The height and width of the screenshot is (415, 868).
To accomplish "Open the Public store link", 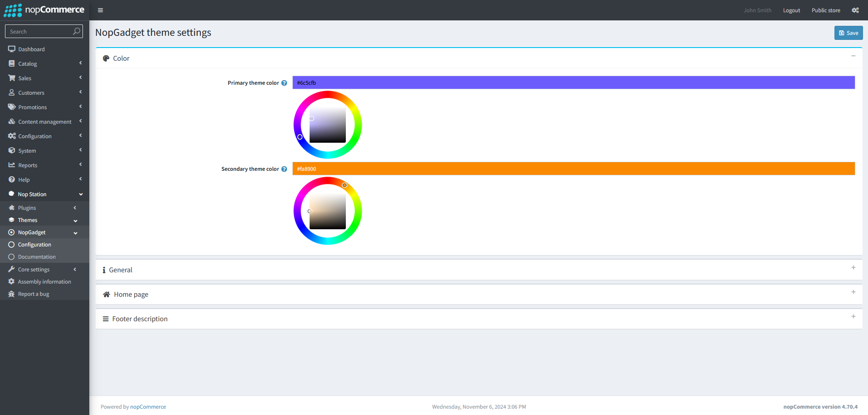I will (x=826, y=10).
